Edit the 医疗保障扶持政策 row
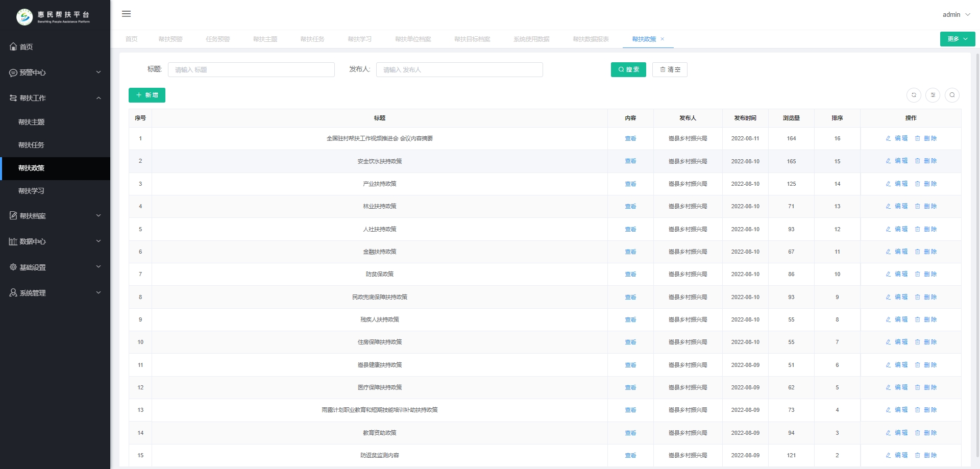This screenshot has width=980, height=469. pyautogui.click(x=897, y=387)
